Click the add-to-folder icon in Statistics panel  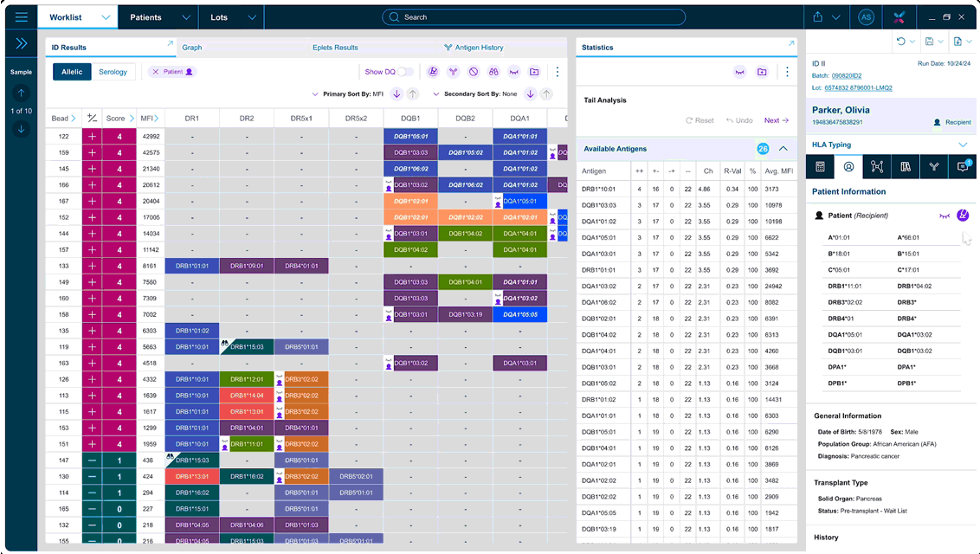(762, 72)
